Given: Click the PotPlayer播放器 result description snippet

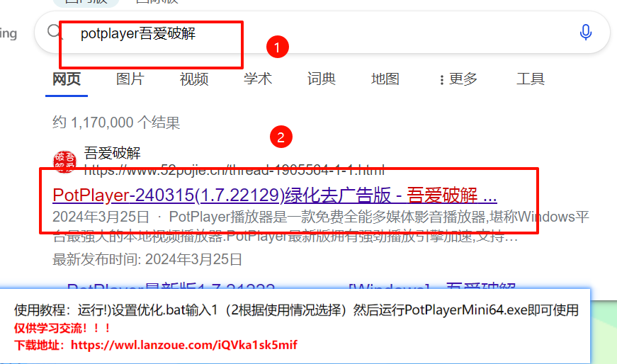Looking at the screenshot, I should point(321,227).
